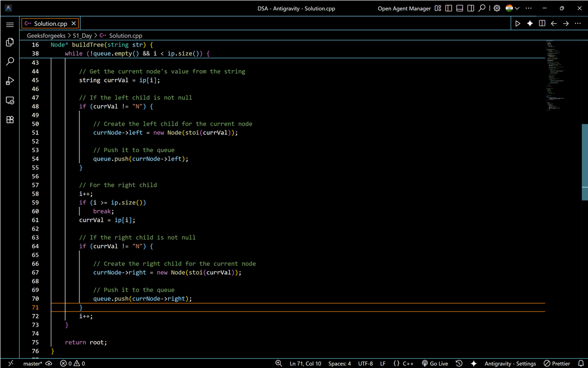Toggle the bottom panel layout icon

coord(460,8)
